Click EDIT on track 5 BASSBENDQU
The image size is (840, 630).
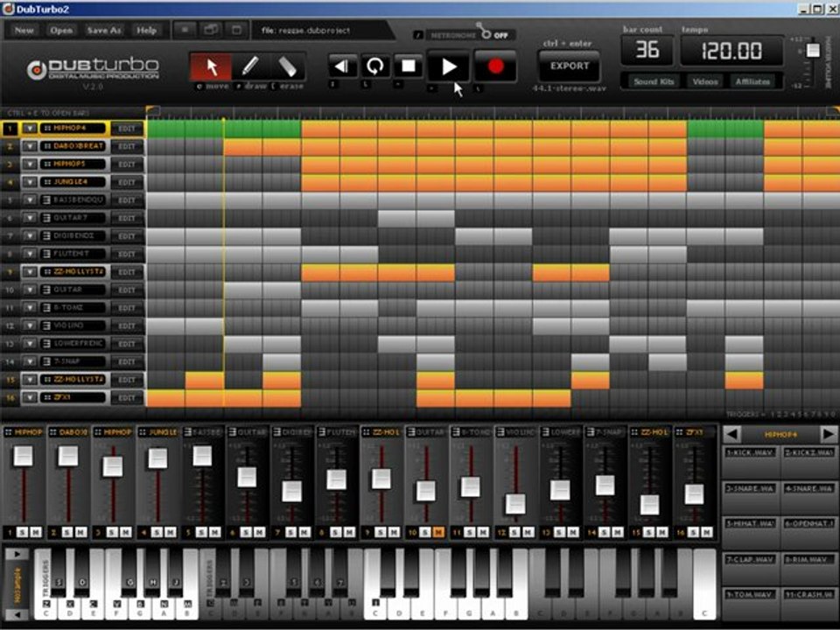click(x=126, y=200)
